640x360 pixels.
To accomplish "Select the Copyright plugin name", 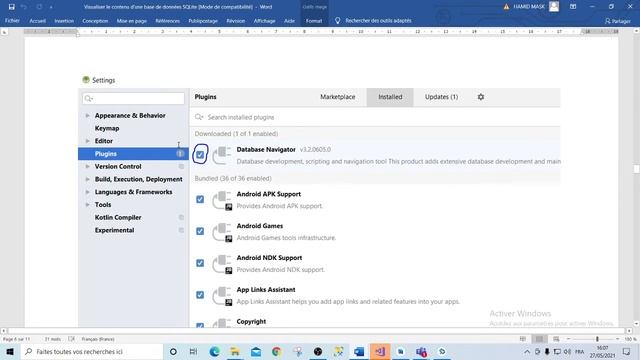I will coord(251,322).
